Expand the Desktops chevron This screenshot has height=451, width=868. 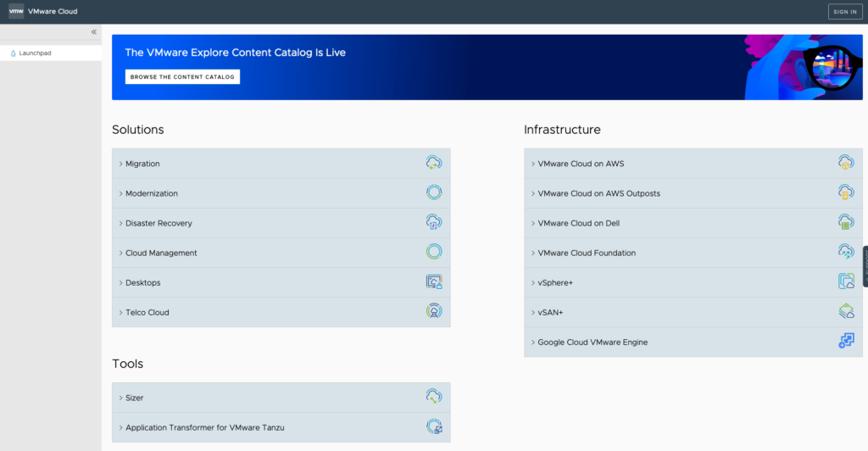(120, 283)
